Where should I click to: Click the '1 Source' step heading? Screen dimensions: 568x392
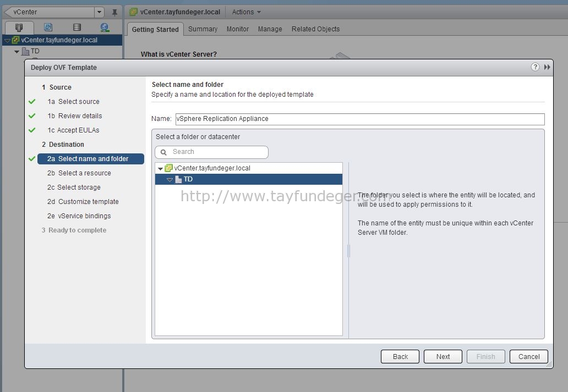[57, 87]
